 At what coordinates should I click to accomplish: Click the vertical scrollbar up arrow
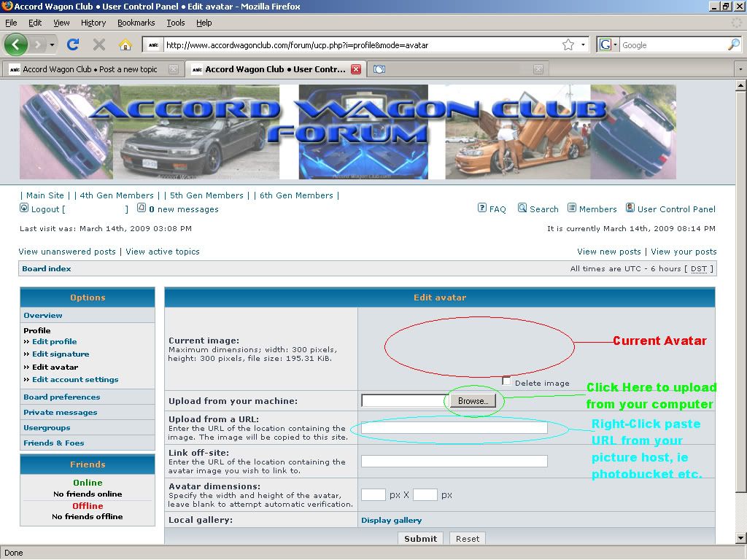[x=741, y=86]
